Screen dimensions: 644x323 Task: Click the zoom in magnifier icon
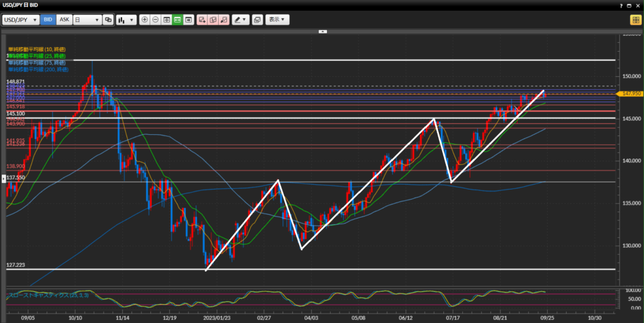pos(145,20)
